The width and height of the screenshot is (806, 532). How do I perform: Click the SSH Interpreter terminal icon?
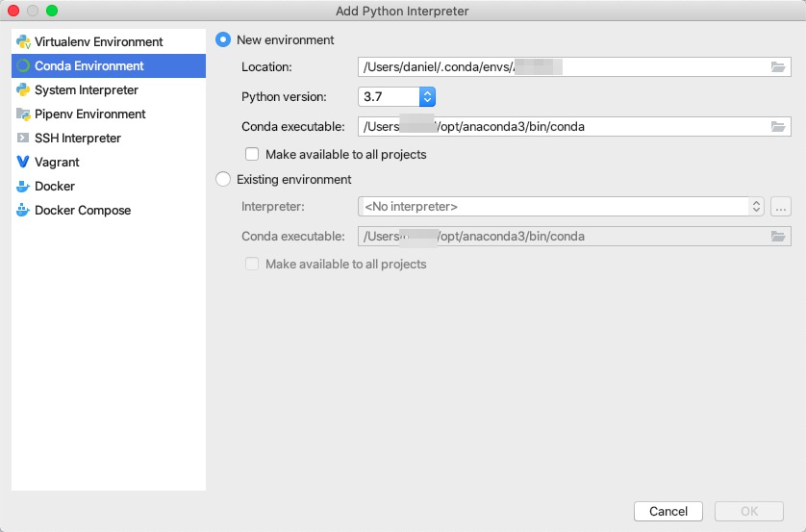click(x=24, y=139)
